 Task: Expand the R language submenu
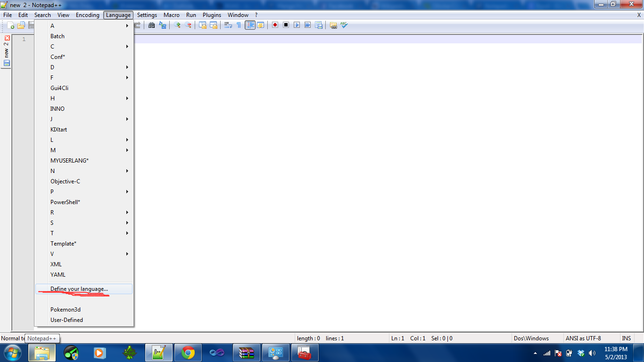[84, 213]
